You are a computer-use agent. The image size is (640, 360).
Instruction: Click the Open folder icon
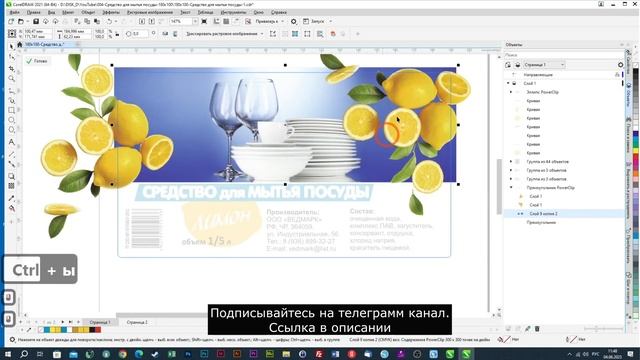click(20, 21)
